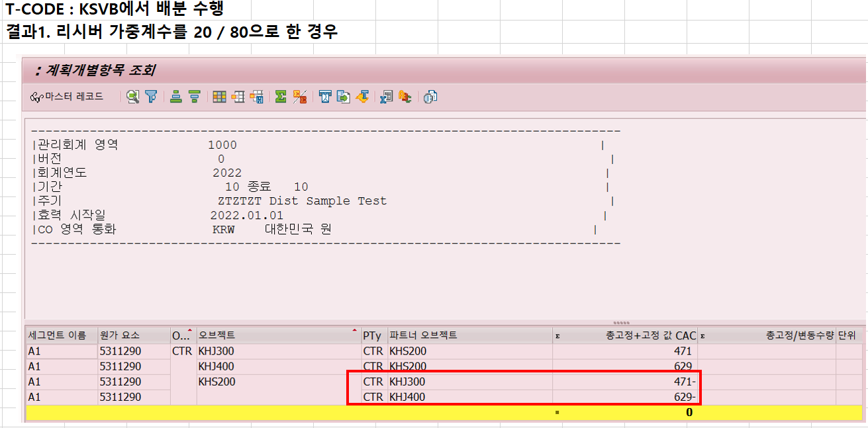Select the 세그먼트 이름 column header
The image size is (868, 428).
click(x=61, y=335)
